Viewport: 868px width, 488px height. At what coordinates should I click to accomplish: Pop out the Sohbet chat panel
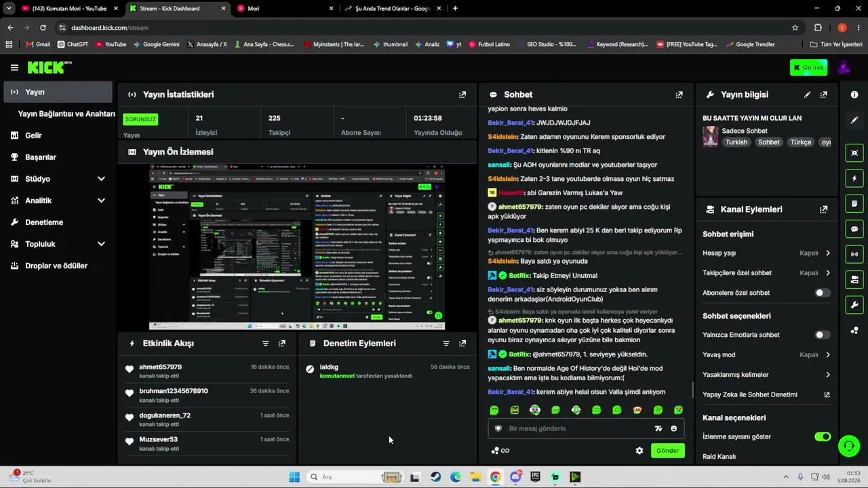coord(679,95)
